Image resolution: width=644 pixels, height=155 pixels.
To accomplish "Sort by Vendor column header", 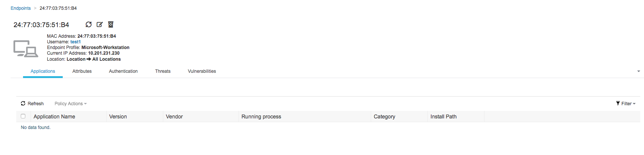I will [174, 117].
